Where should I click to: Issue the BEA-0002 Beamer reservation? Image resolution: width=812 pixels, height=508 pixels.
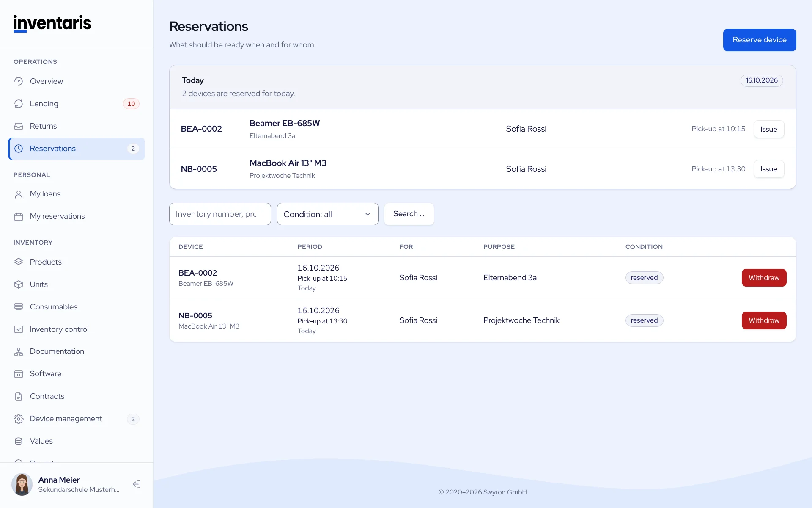pos(769,129)
